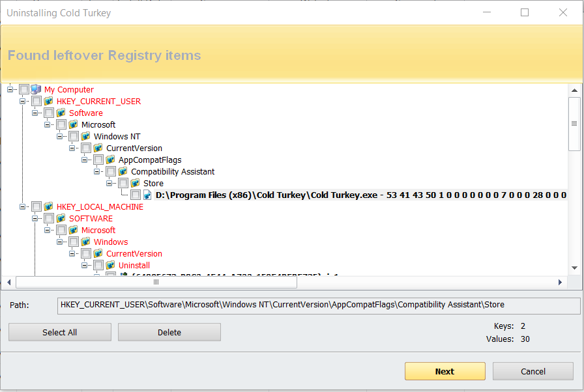Click Select All to mark all registry items
584x392 pixels.
coord(59,332)
